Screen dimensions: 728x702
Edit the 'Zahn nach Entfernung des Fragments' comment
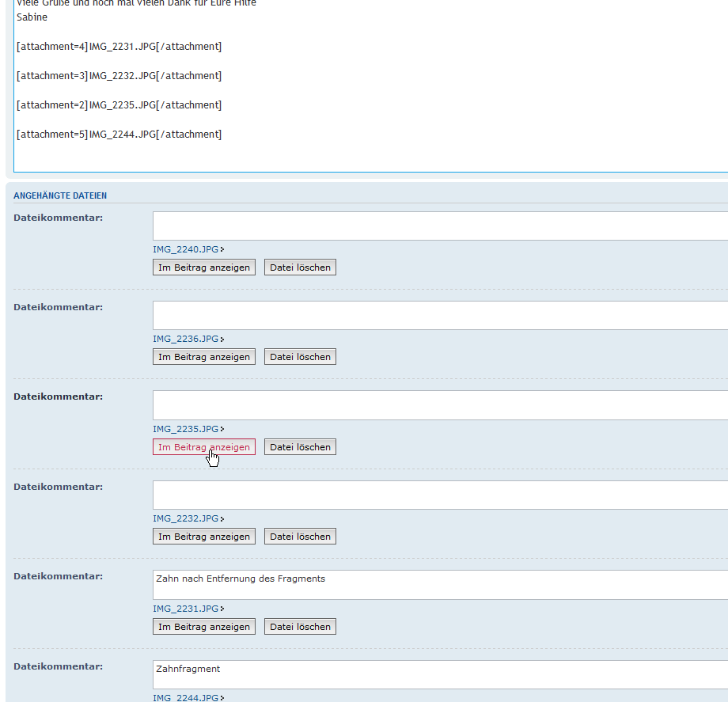[439, 585]
